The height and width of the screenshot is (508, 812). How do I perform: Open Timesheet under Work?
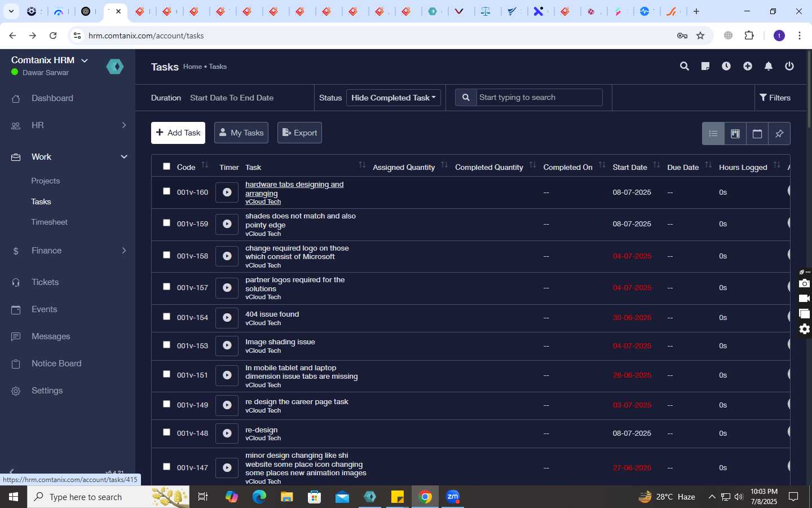point(50,222)
